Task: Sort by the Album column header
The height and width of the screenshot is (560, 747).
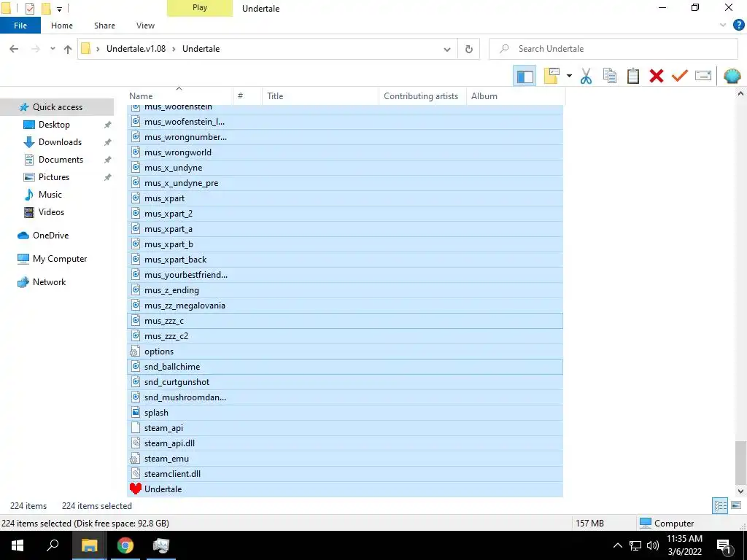Action: [x=516, y=96]
